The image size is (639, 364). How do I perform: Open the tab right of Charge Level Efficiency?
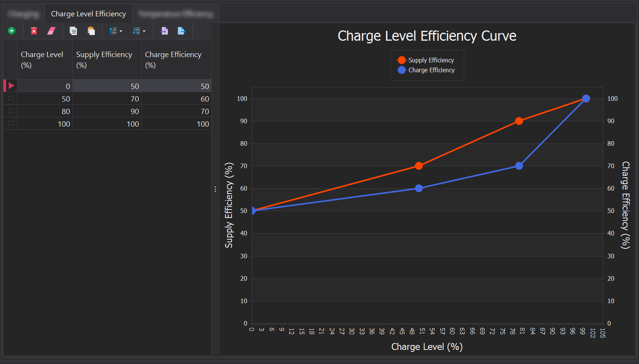pyautogui.click(x=176, y=14)
